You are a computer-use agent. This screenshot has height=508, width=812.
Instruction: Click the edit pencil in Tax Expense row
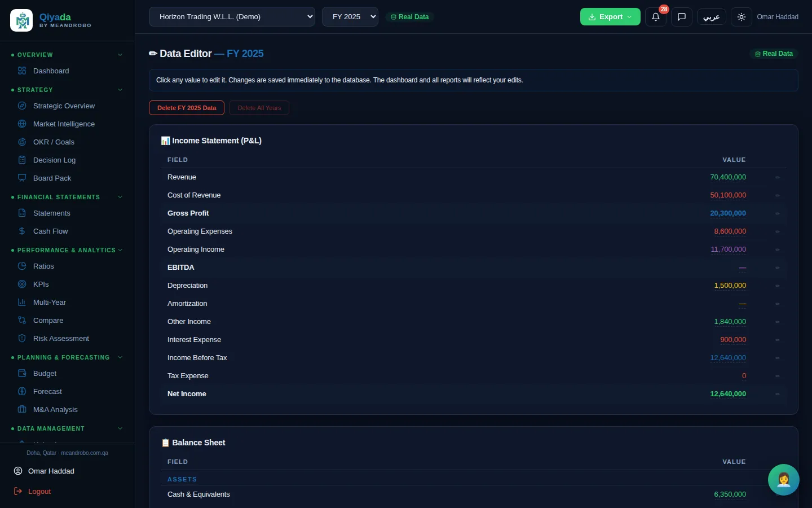[x=777, y=376]
